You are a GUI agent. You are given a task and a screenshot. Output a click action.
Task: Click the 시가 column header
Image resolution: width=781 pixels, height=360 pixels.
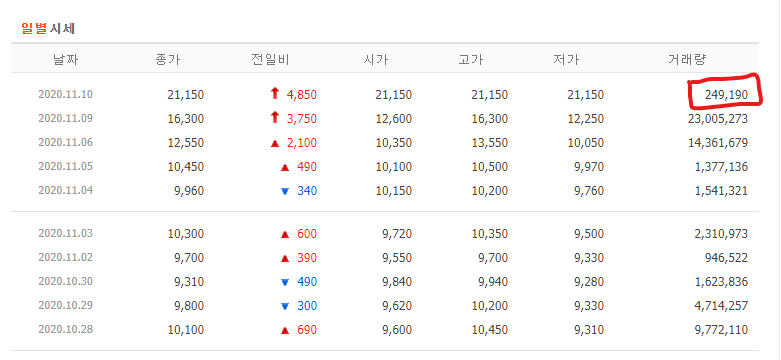[376, 60]
